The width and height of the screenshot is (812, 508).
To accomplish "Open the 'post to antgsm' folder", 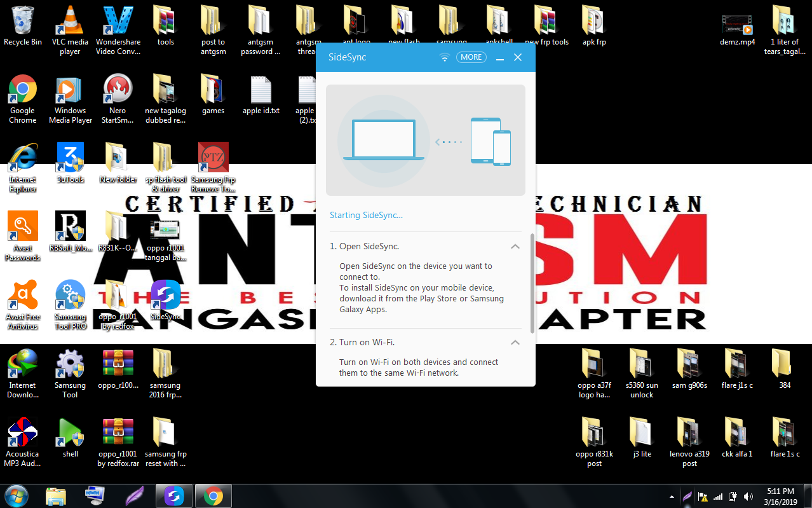I will (213, 31).
